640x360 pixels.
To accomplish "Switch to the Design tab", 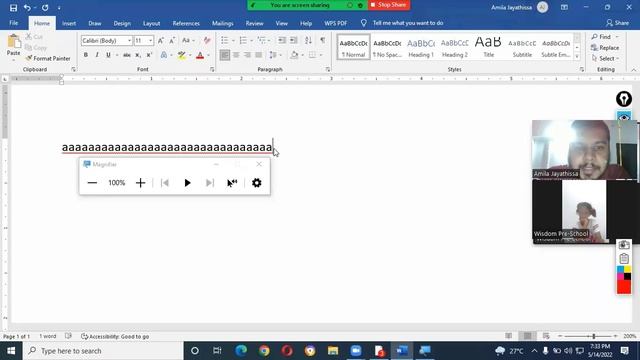I will pyautogui.click(x=122, y=23).
